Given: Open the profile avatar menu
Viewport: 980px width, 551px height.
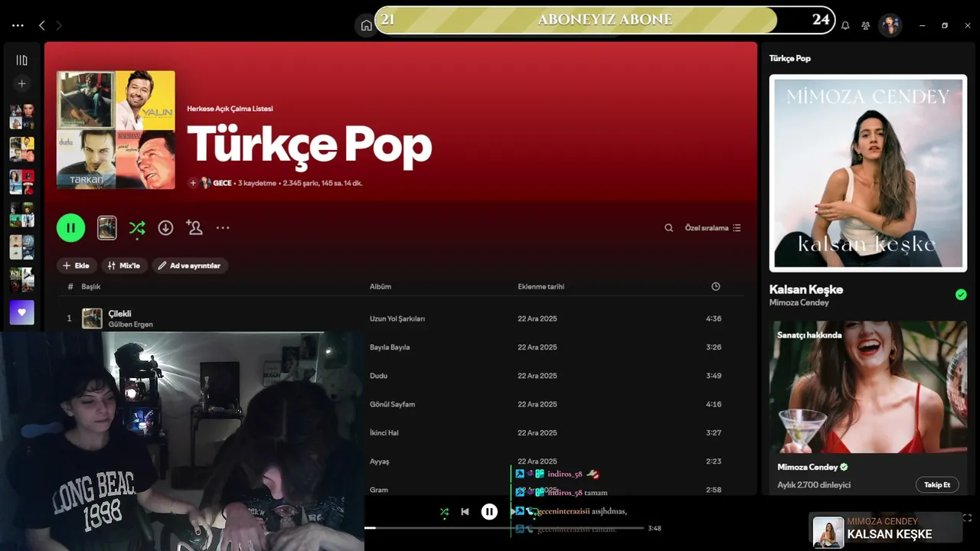Looking at the screenshot, I should (890, 25).
